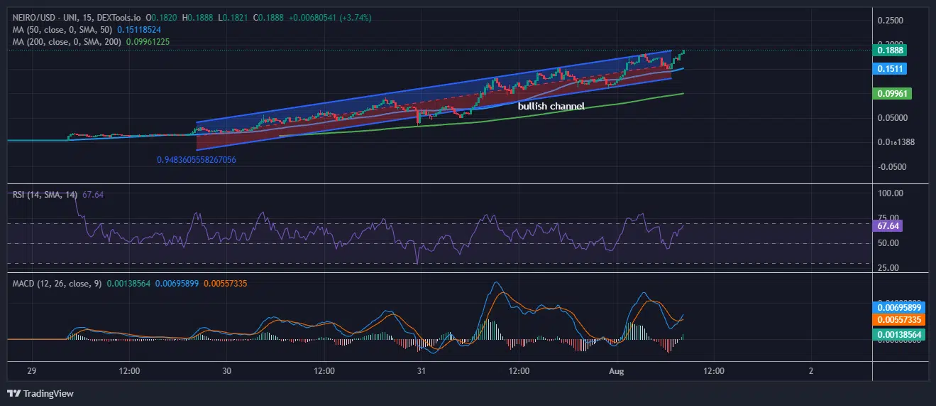Click the purple 67.64 RSI axis label
The height and width of the screenshot is (406, 936).
point(891,226)
